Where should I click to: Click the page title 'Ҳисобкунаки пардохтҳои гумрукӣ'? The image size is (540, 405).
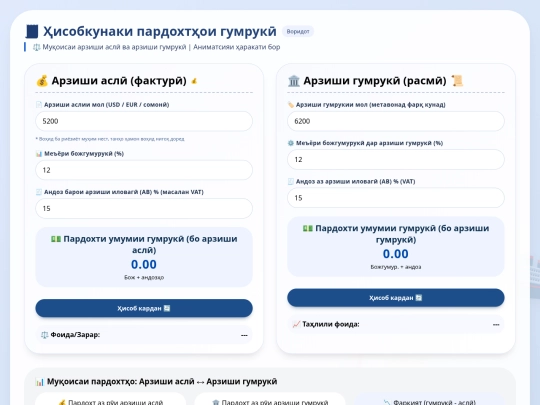pos(159,31)
